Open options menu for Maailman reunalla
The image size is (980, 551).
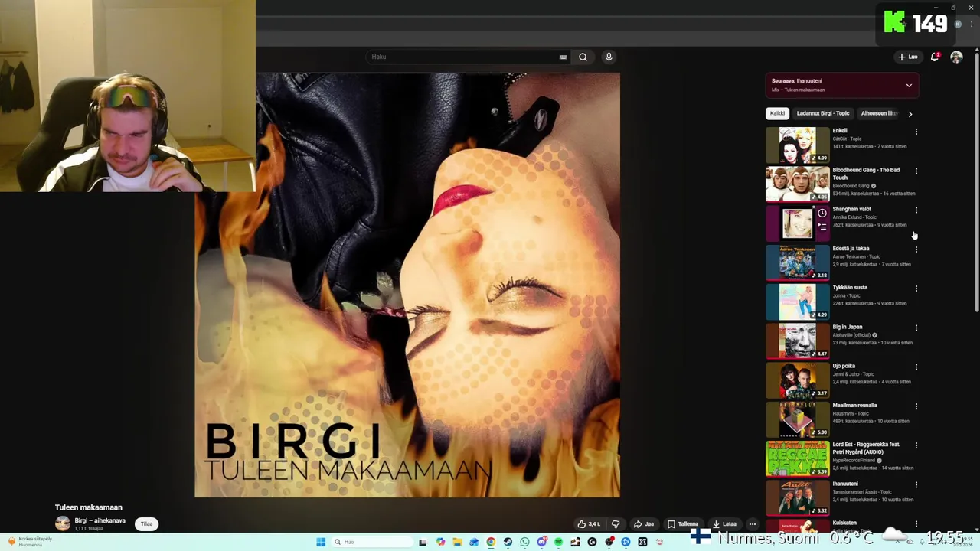pos(916,406)
